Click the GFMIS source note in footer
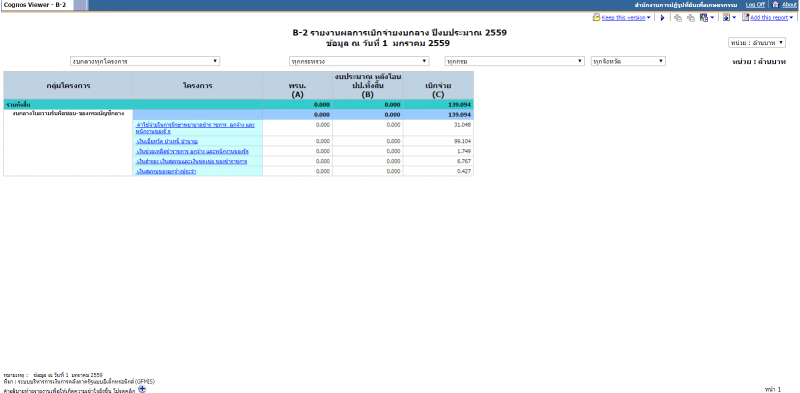 click(79, 381)
